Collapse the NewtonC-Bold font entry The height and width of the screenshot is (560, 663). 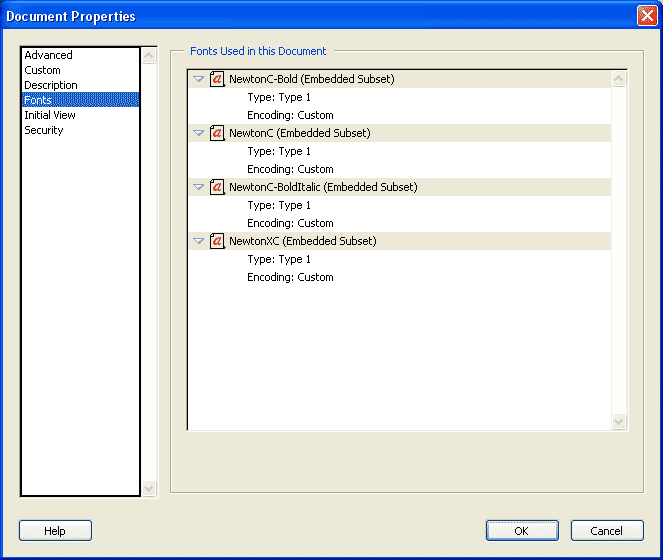(x=198, y=79)
